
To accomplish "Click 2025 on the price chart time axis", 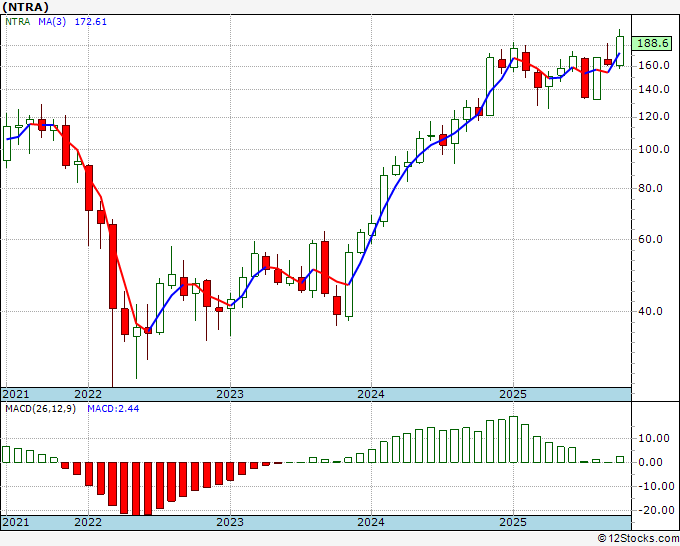I will coord(513,394).
